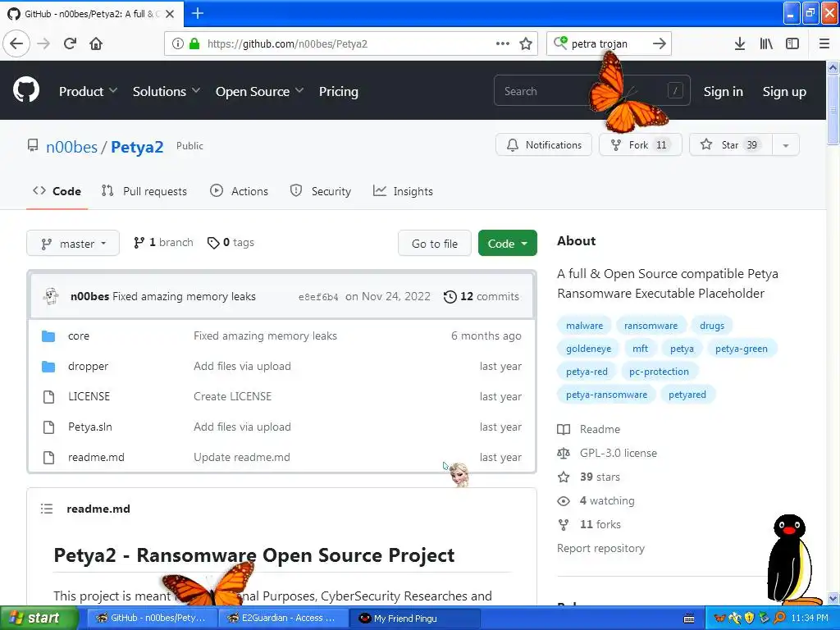This screenshot has width=840, height=630.
Task: Click the Sign up button
Action: click(783, 91)
